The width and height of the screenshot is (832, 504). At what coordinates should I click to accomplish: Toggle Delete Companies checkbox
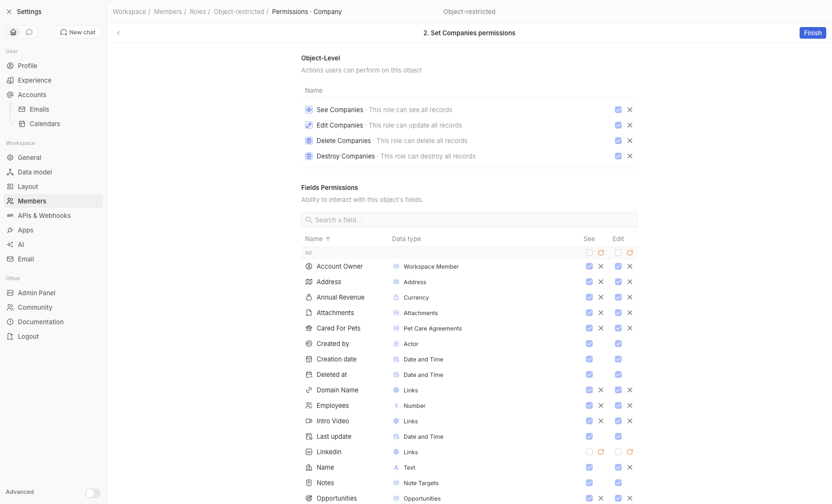618,141
